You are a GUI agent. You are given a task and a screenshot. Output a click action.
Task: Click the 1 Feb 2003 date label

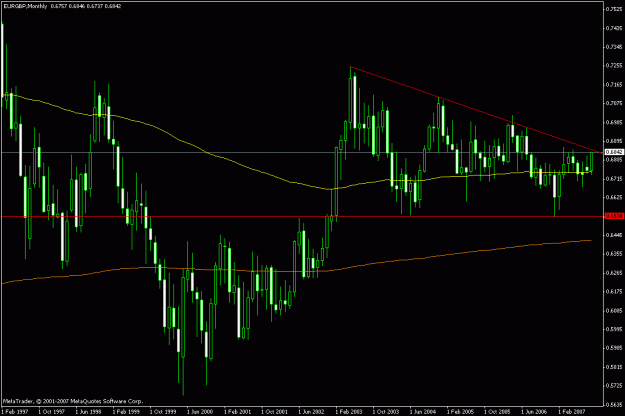pos(349,412)
